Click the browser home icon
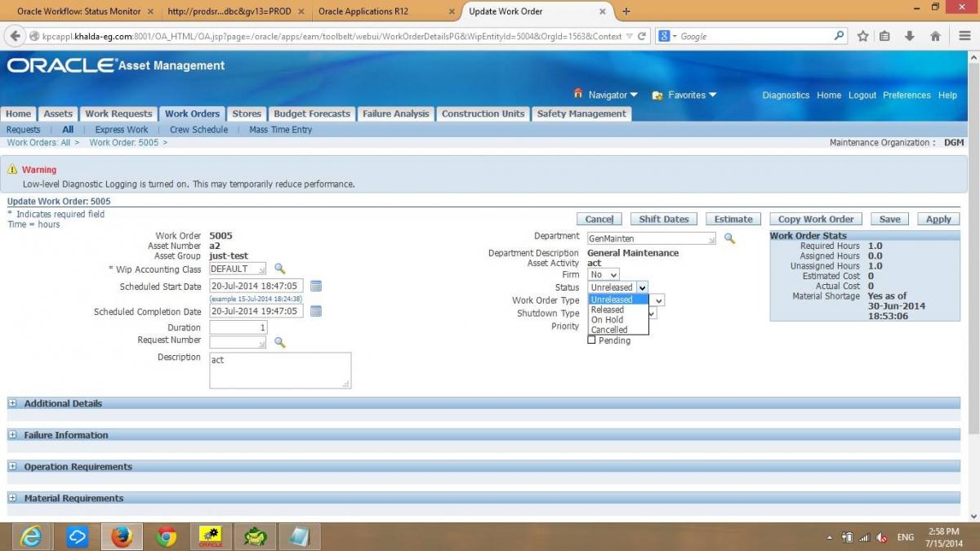The width and height of the screenshot is (980, 551). 936,36
